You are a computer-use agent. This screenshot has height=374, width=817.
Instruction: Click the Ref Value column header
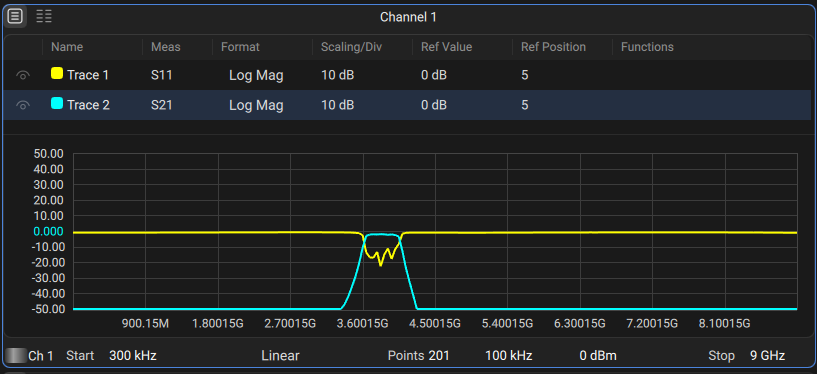[x=447, y=47]
